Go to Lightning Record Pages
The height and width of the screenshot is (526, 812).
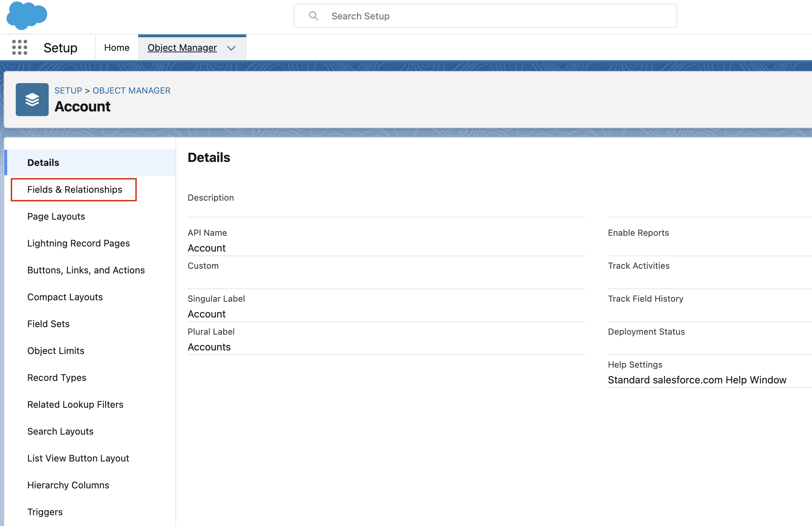pos(78,243)
